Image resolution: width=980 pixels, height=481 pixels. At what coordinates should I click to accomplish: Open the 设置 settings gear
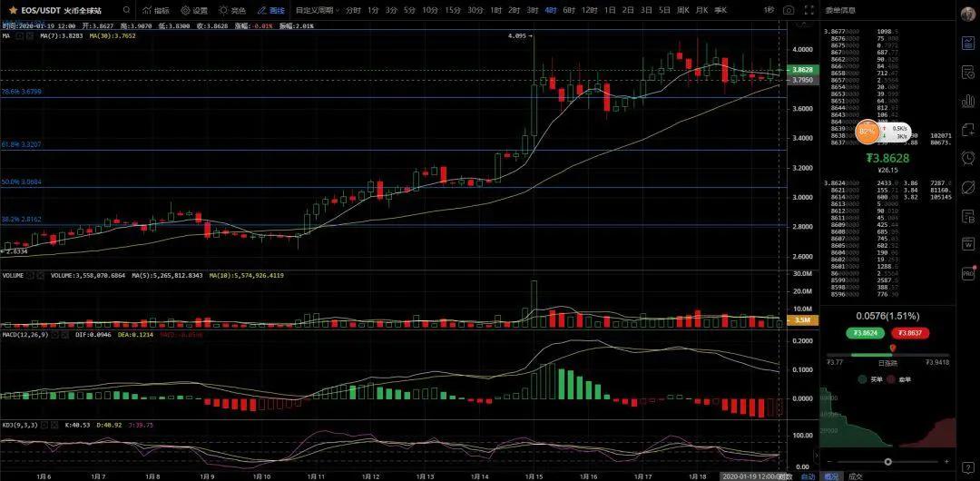[194, 10]
